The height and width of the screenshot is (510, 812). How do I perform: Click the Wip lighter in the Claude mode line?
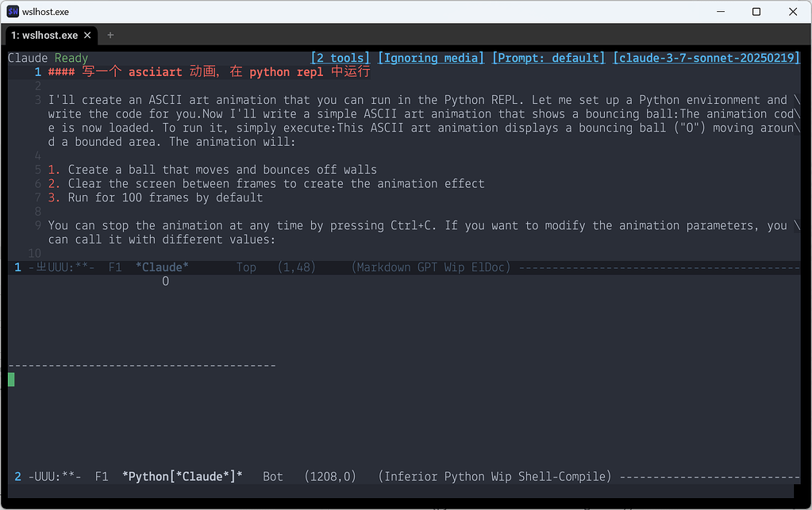click(455, 267)
